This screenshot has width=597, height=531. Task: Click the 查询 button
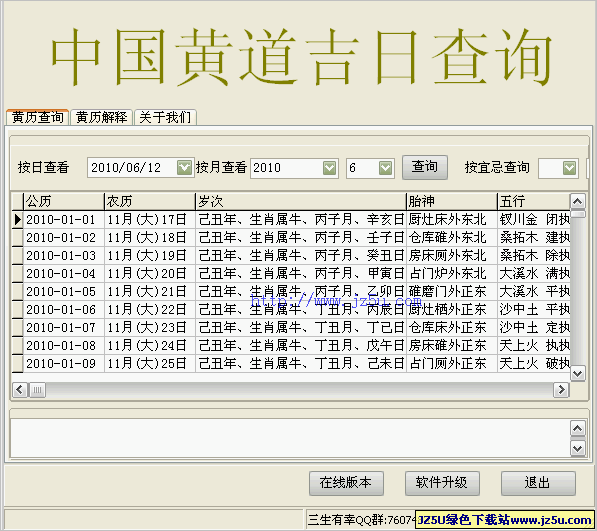pyautogui.click(x=425, y=167)
